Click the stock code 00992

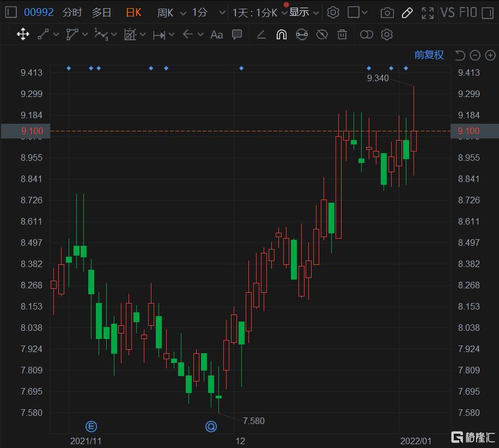(39, 13)
